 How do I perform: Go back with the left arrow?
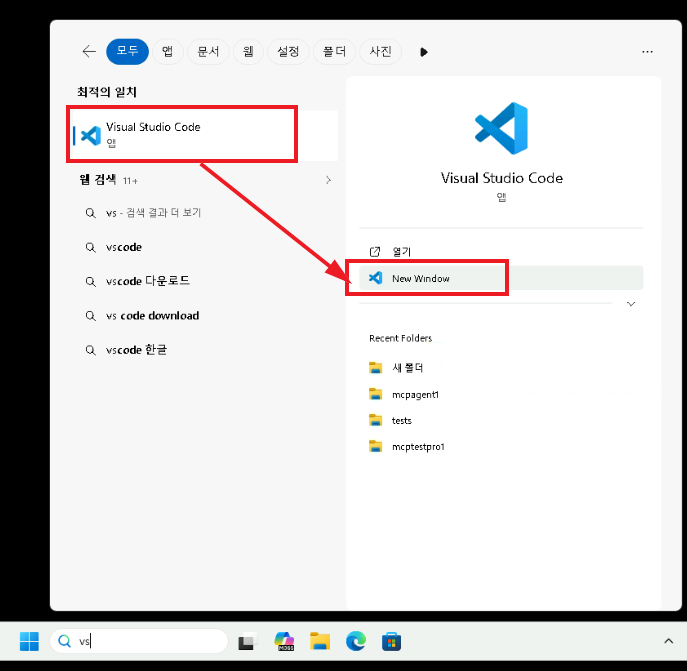tap(89, 52)
